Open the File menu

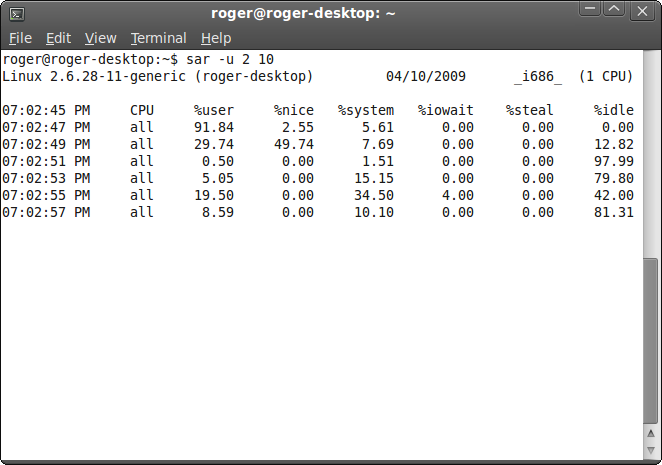[20, 38]
